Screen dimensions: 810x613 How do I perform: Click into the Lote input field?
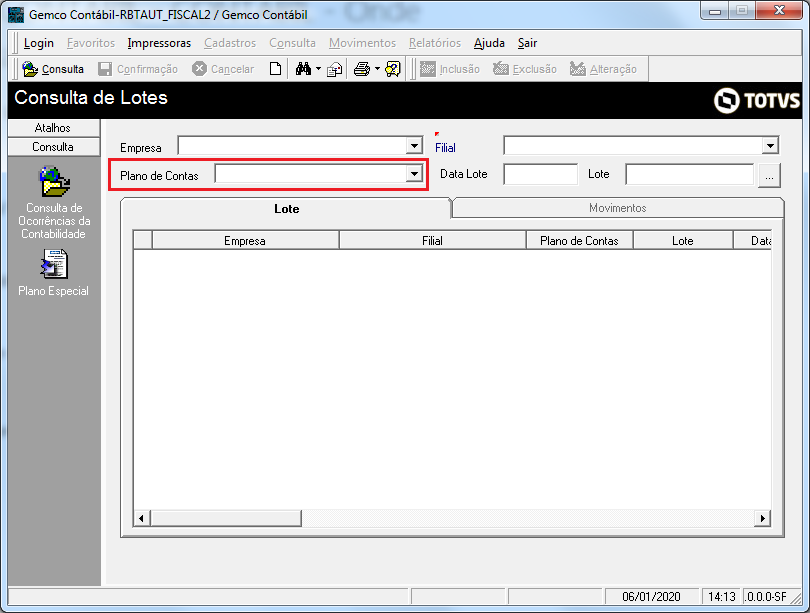click(x=690, y=175)
